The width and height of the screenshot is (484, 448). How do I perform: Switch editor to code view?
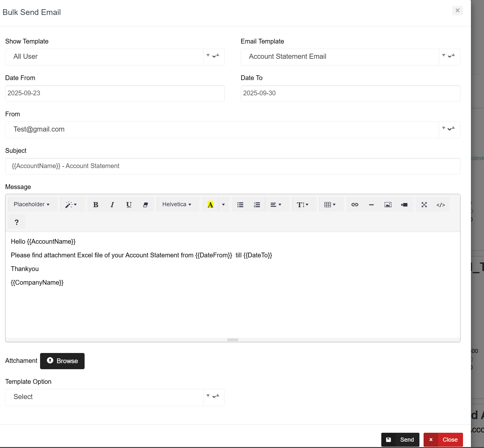[x=440, y=205]
